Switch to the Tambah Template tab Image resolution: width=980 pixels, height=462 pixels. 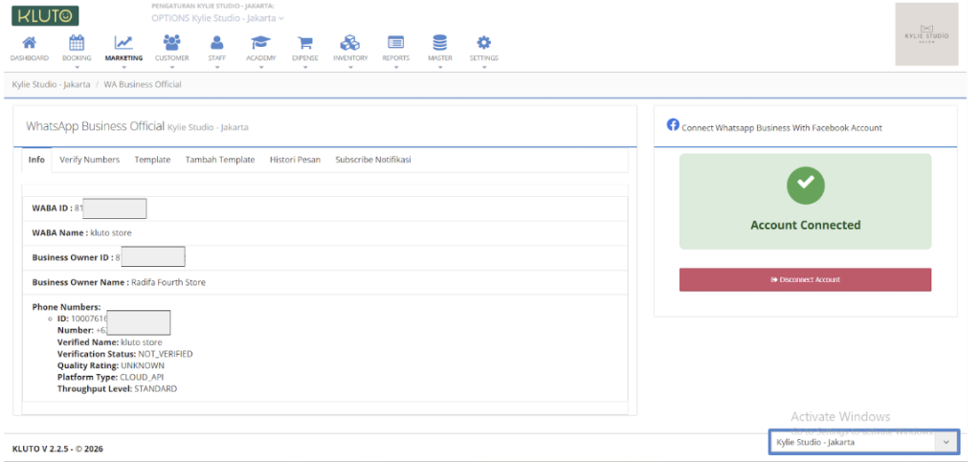pyautogui.click(x=220, y=160)
